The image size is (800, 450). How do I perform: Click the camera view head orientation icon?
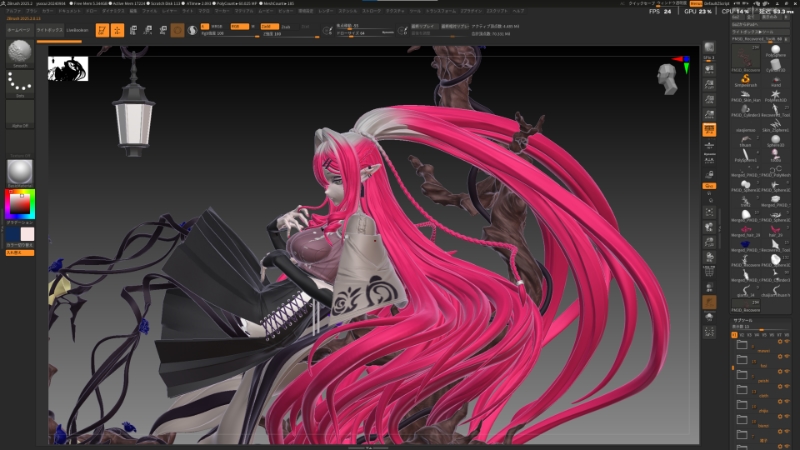(667, 77)
